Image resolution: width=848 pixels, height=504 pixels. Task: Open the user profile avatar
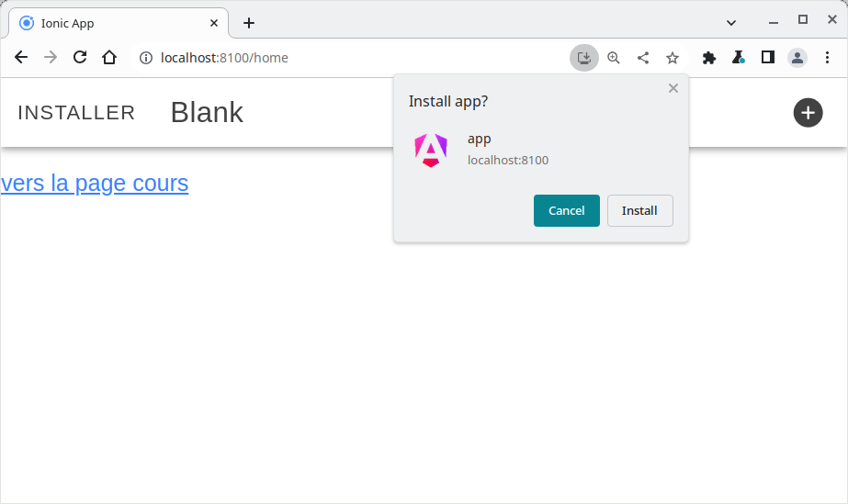point(797,58)
